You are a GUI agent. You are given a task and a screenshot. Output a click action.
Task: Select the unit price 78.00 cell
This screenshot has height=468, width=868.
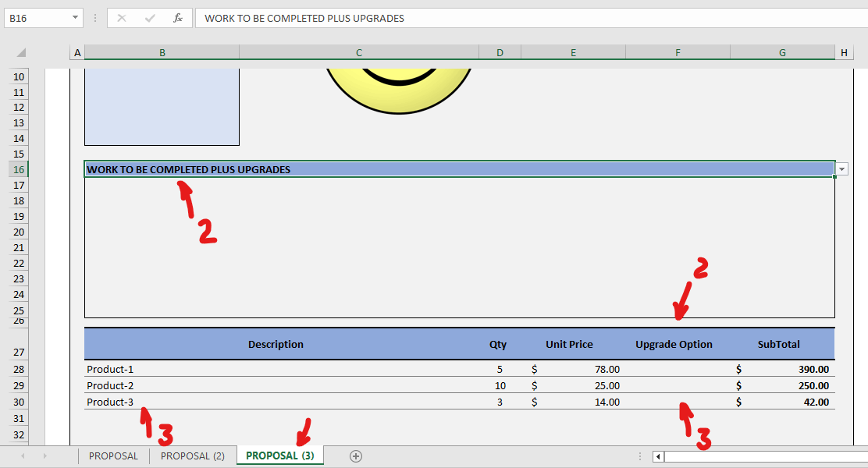pos(573,369)
